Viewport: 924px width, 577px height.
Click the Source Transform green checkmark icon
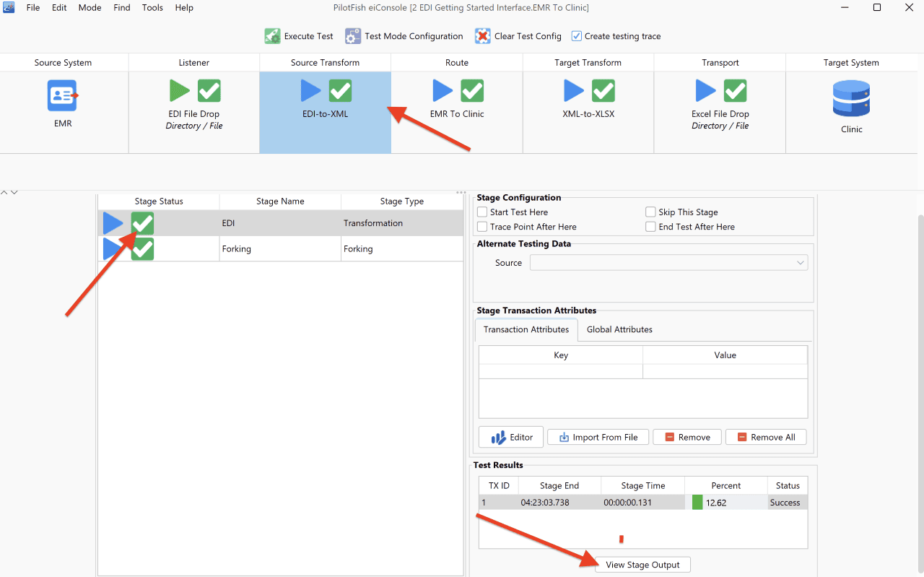pyautogui.click(x=341, y=90)
